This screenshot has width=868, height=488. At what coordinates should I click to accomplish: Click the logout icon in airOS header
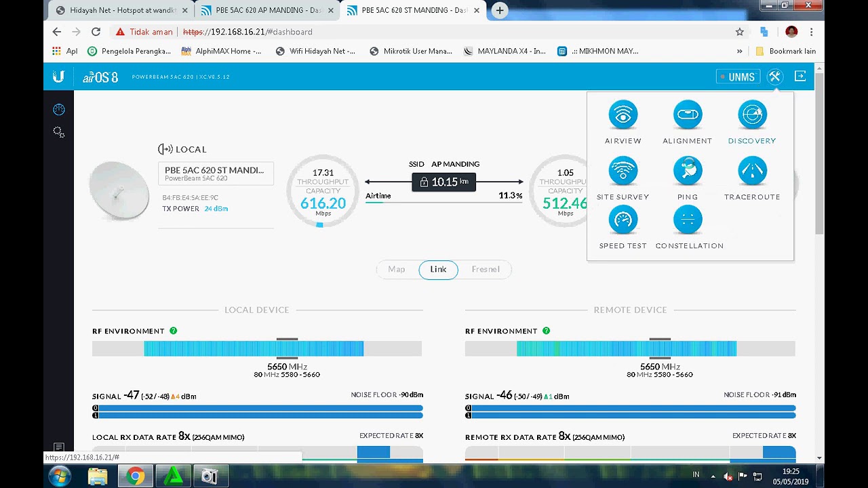click(800, 77)
